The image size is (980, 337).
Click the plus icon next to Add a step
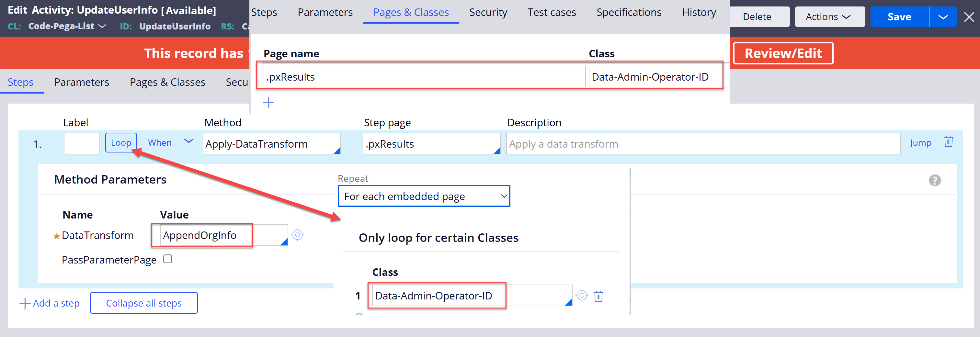pos(25,304)
